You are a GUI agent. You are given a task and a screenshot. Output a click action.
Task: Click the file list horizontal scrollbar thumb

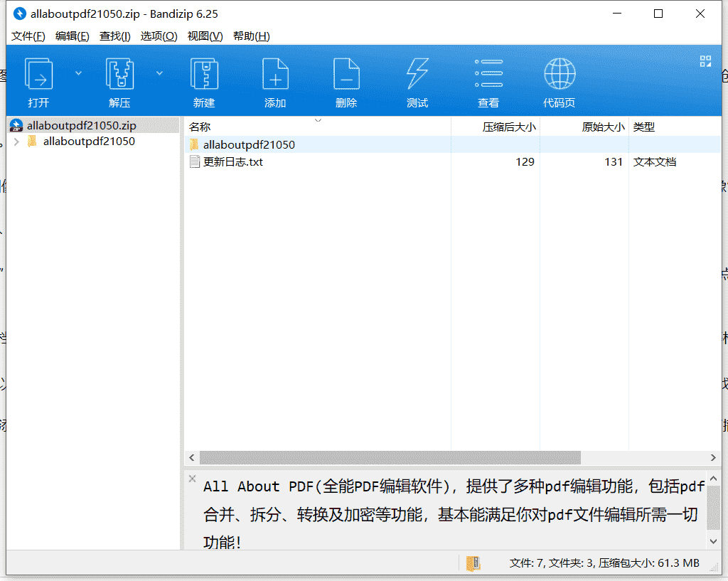click(390, 457)
